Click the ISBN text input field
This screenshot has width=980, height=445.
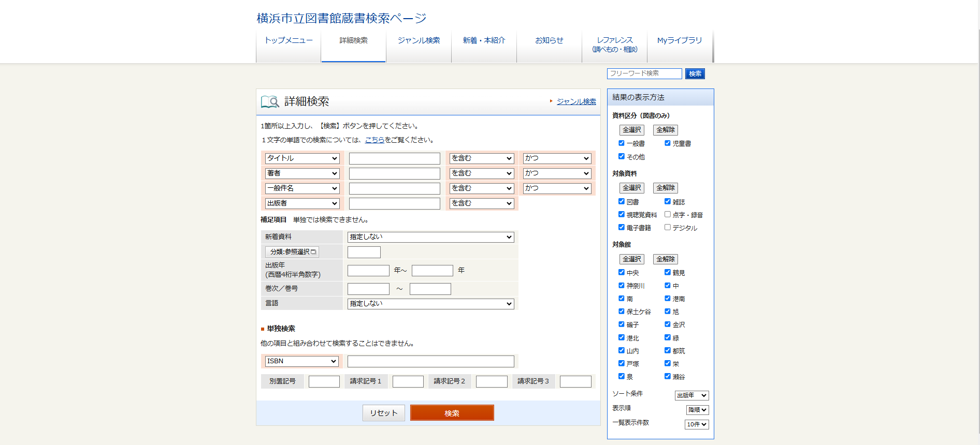tap(431, 361)
